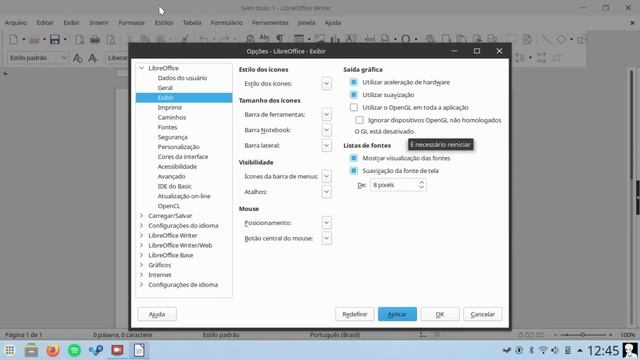Click the Export as PDF icon in Writer toolbar
This screenshot has width=640, height=360.
pos(80,40)
